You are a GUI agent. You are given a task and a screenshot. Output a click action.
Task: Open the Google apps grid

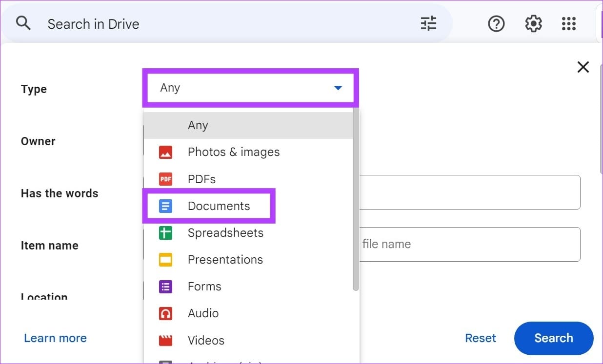coord(569,23)
